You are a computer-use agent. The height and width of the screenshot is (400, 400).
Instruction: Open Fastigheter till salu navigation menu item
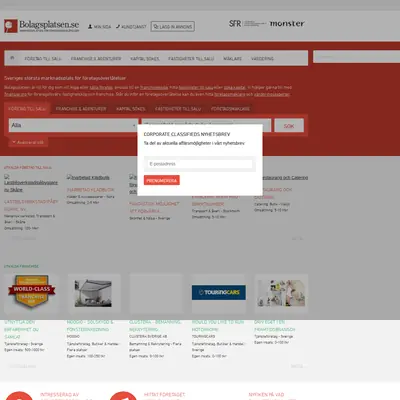[191, 58]
